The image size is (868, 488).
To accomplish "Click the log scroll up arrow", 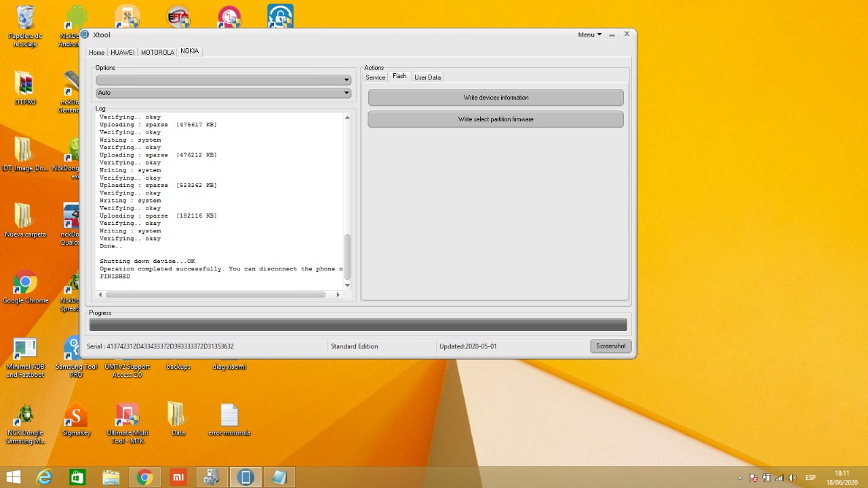I will point(348,117).
